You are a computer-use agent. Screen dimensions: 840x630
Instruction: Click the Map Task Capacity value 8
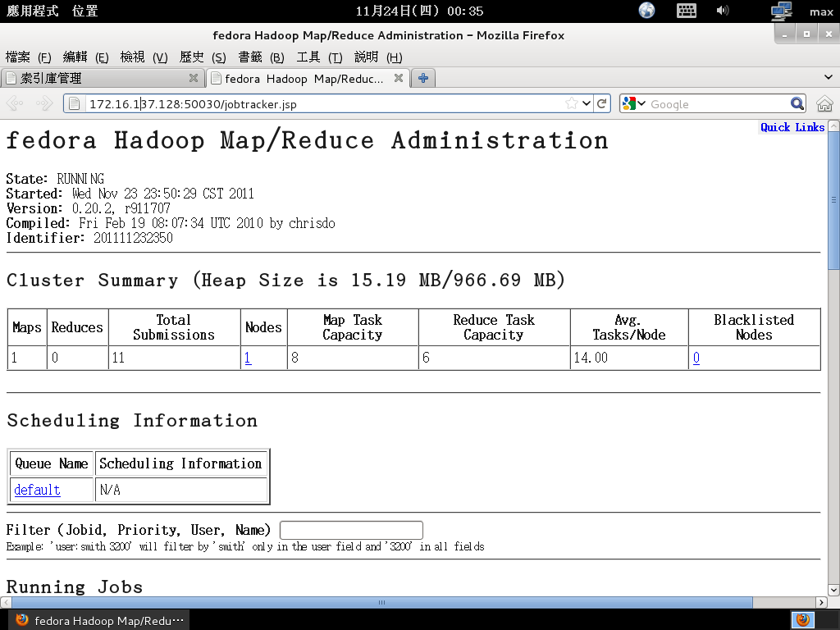coord(294,358)
